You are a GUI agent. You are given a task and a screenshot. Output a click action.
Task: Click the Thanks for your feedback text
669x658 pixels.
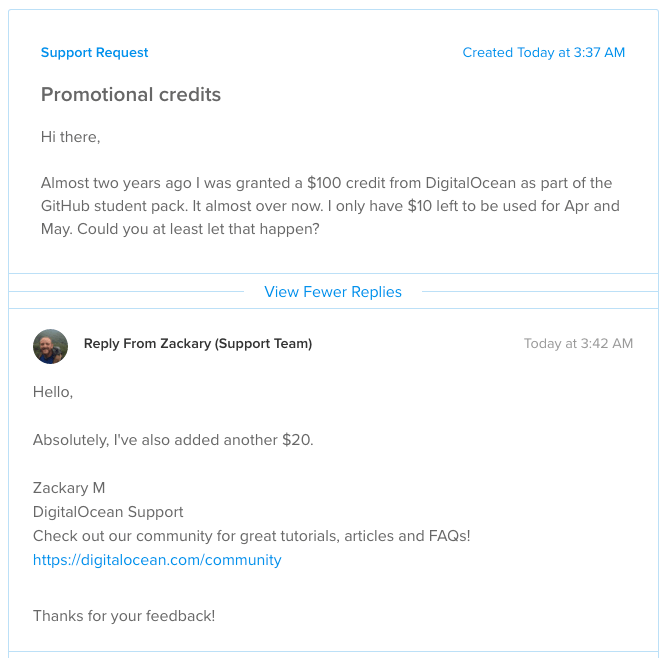click(124, 616)
